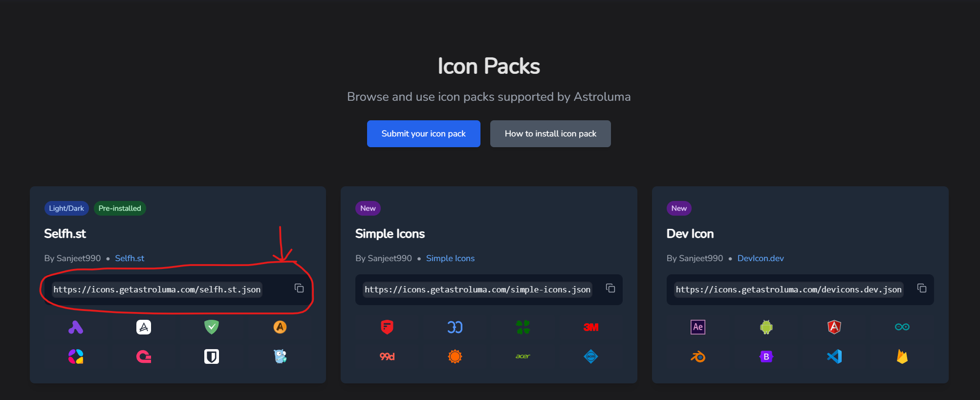980x400 pixels.
Task: Click the blue ACM diamond icon
Action: (x=591, y=356)
